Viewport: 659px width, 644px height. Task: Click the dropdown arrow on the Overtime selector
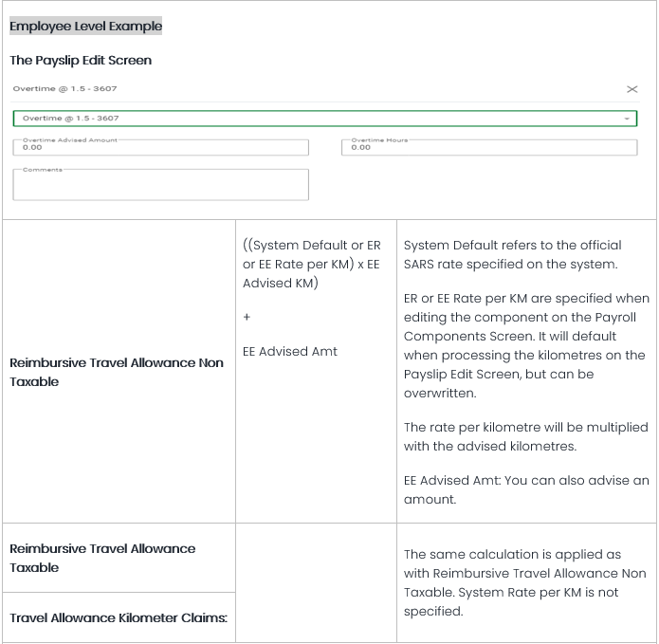tap(627, 119)
